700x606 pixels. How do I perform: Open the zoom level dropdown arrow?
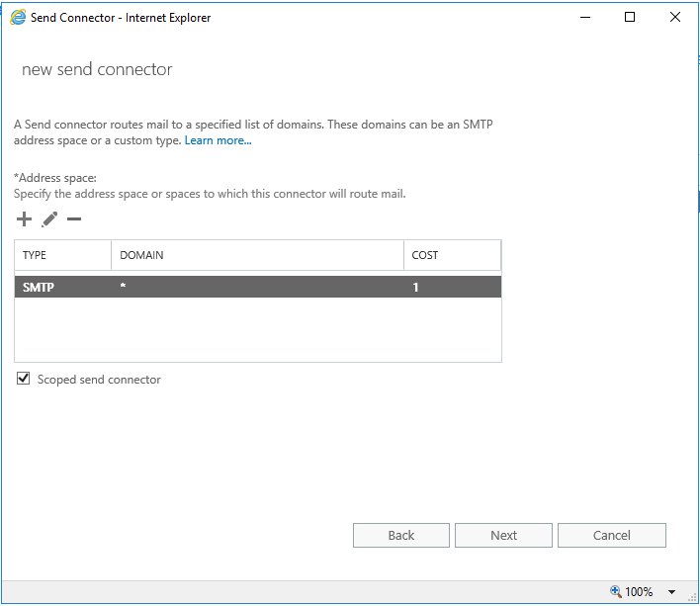(x=672, y=592)
